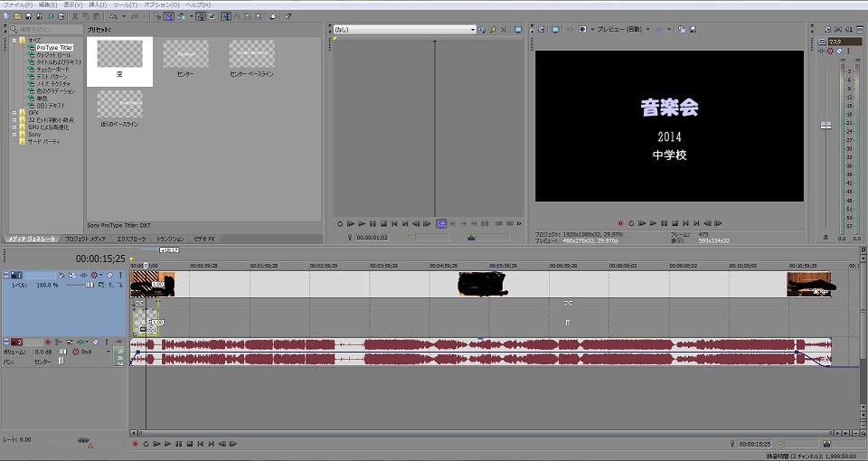
Task: Select 単色 generator in the tree
Action: [x=42, y=98]
